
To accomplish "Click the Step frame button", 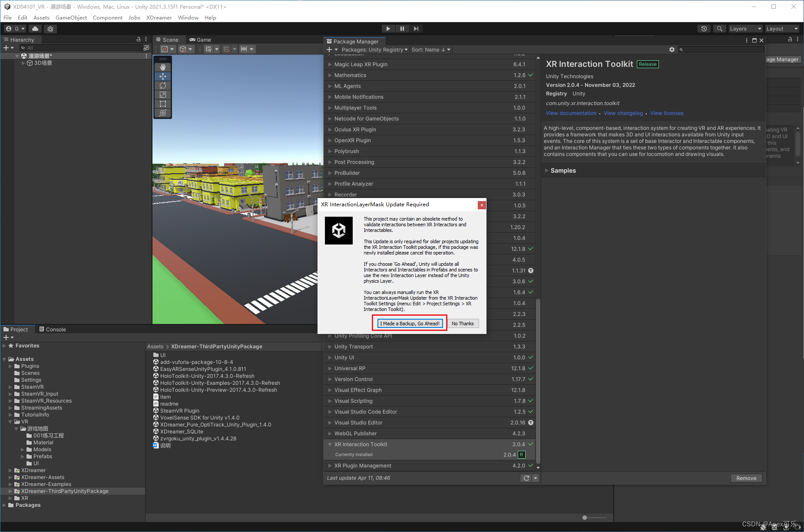I will pos(416,29).
